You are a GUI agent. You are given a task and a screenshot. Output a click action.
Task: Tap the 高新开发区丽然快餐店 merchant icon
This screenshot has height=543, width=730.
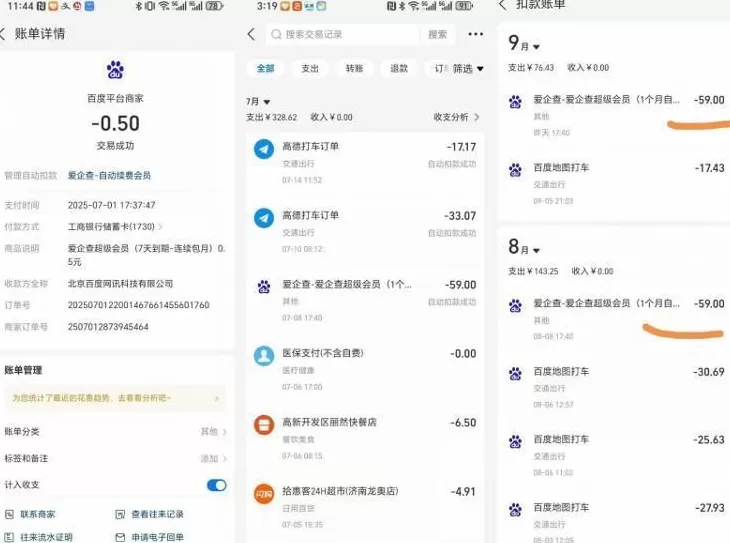click(x=264, y=425)
